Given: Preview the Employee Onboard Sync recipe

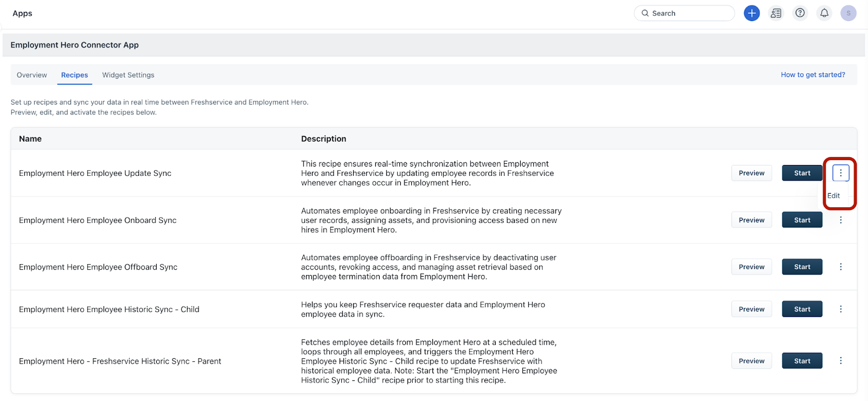Looking at the screenshot, I should click(751, 220).
